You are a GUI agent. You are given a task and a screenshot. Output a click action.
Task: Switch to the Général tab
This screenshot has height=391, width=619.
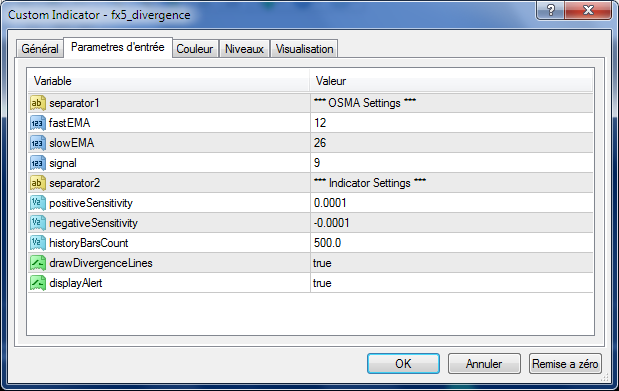coord(40,49)
